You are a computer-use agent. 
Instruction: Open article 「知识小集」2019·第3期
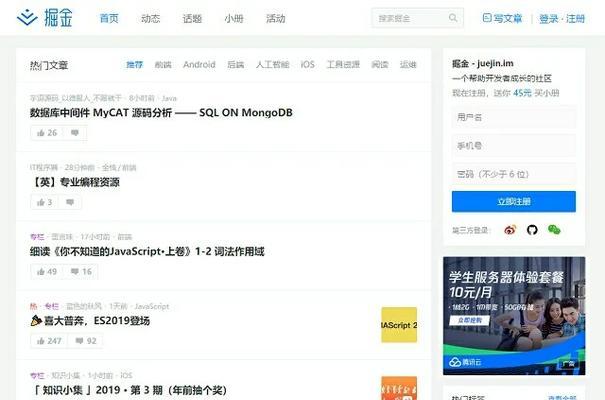click(128, 390)
